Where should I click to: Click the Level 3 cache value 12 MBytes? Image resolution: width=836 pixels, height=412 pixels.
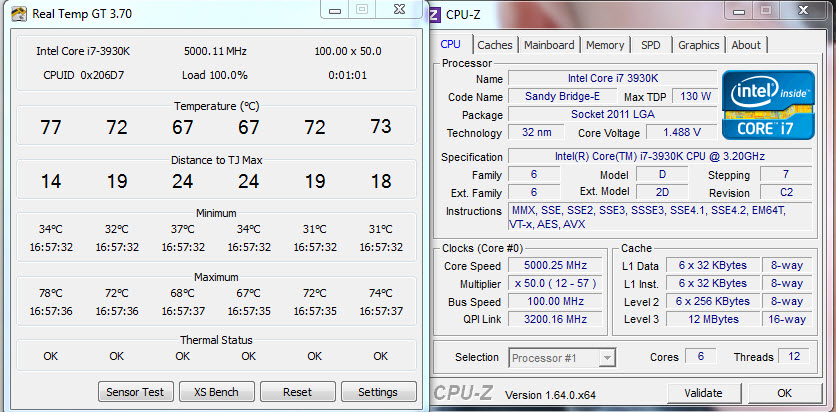pyautogui.click(x=712, y=319)
